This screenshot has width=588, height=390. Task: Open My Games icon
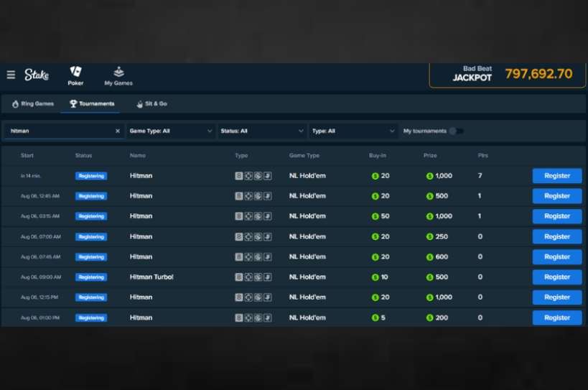tap(118, 71)
